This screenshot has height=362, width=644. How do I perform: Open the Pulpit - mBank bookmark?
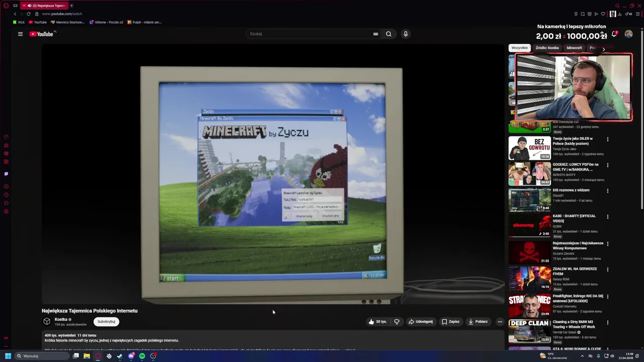coord(144,22)
